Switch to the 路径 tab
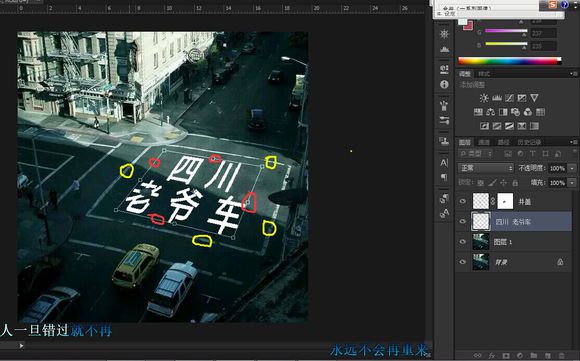Viewport: 580px width, 361px height. 503,142
